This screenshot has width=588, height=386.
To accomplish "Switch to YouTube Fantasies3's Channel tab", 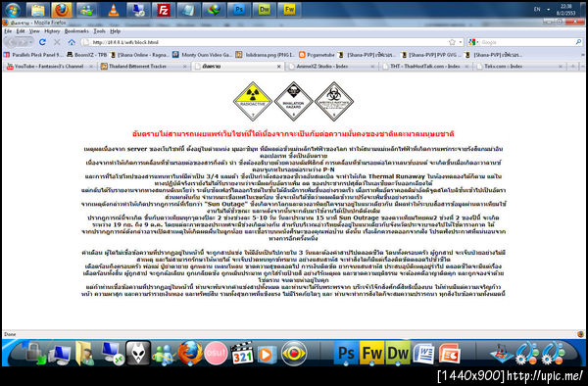I will (x=50, y=67).
